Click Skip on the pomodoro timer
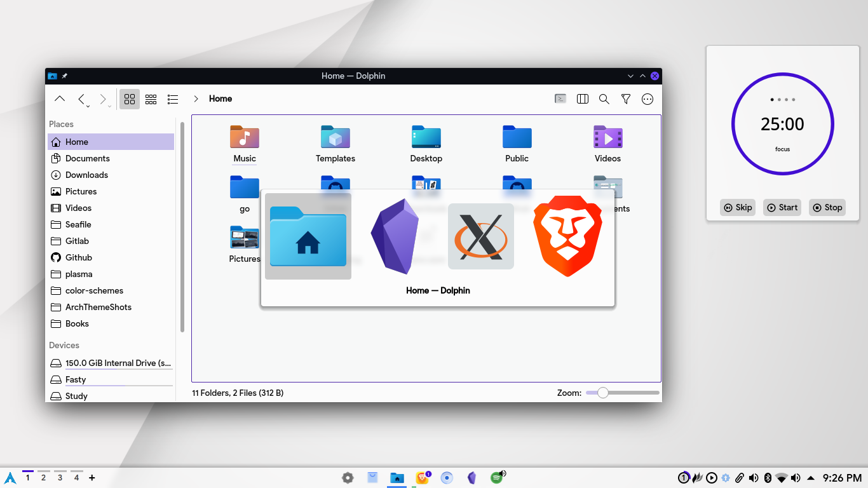Screen dimensions: 868x488 click(738, 207)
